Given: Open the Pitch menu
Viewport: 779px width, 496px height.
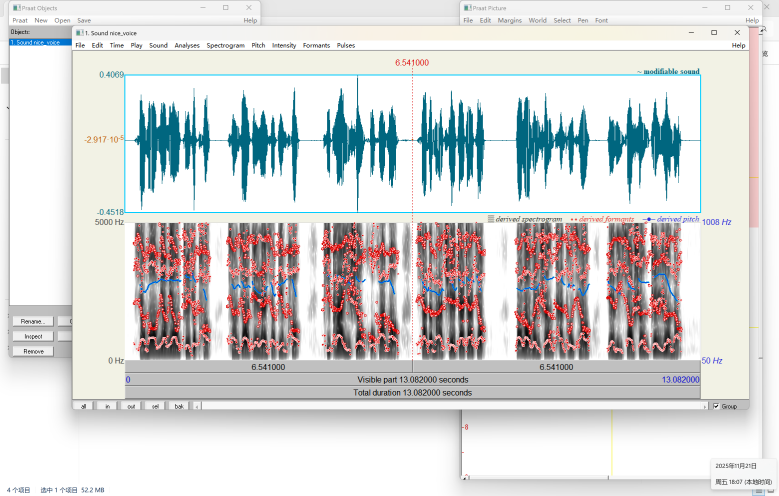Looking at the screenshot, I should (x=258, y=45).
